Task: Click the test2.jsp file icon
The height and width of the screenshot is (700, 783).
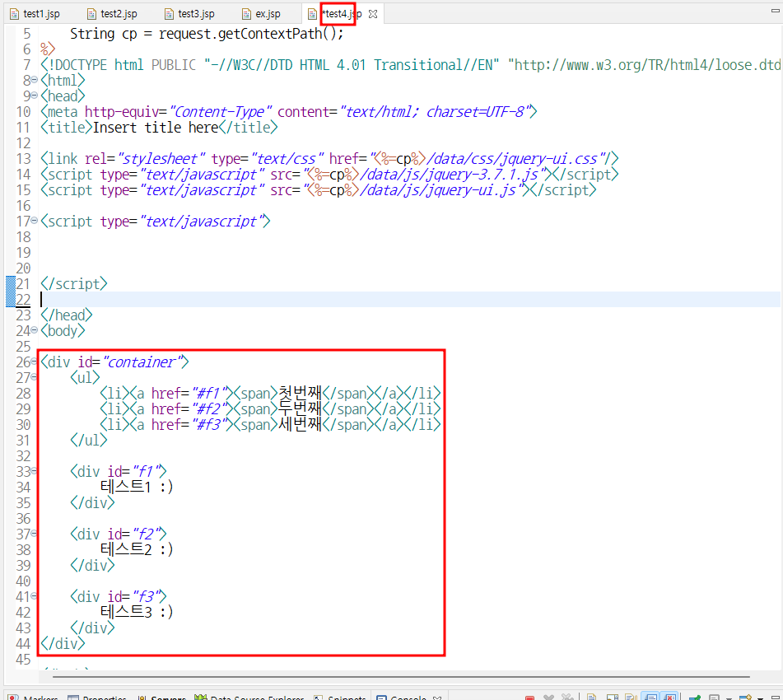Action: 91,14
